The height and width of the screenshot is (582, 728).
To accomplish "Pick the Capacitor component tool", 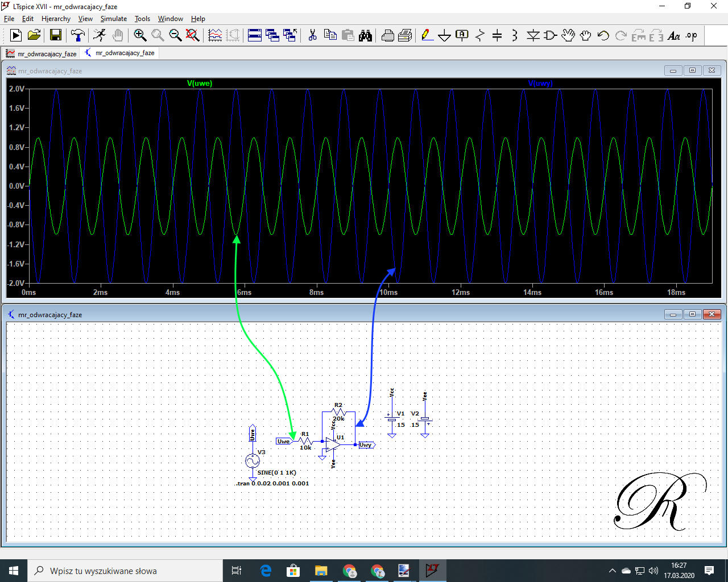I will pos(497,35).
